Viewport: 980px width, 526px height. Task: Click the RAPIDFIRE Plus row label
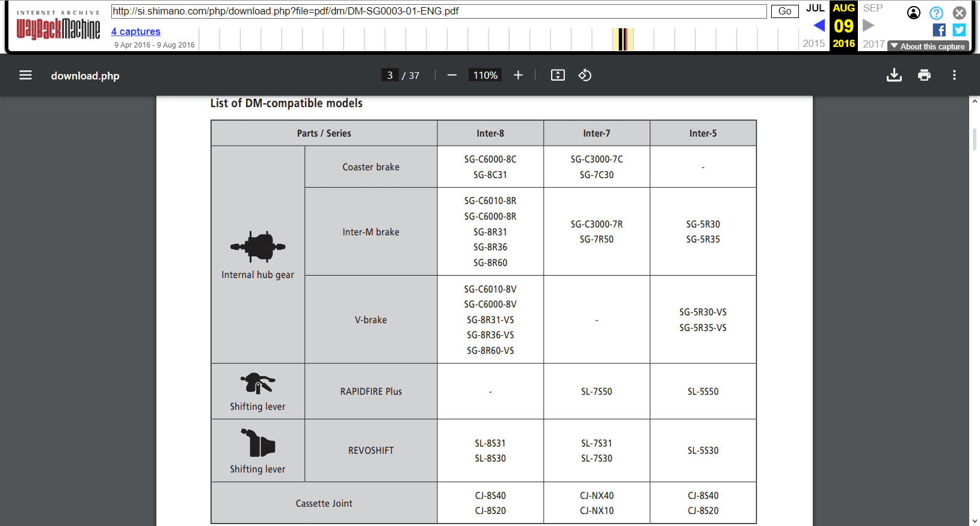pyautogui.click(x=371, y=392)
